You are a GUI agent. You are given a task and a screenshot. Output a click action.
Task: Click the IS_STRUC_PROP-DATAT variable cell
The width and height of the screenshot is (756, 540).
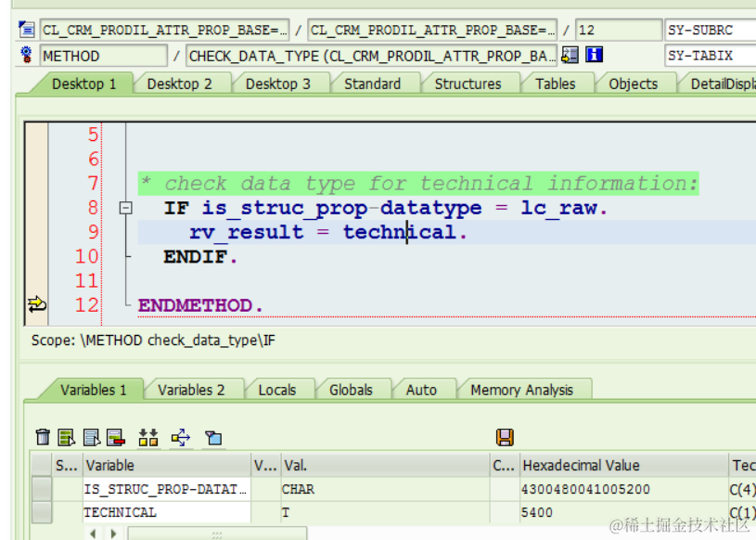[x=167, y=489]
